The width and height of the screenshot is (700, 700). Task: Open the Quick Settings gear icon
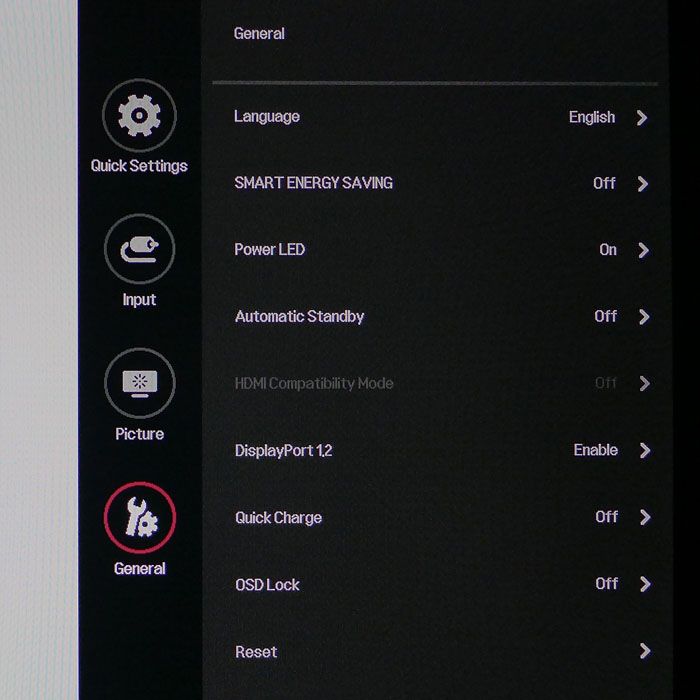click(139, 116)
